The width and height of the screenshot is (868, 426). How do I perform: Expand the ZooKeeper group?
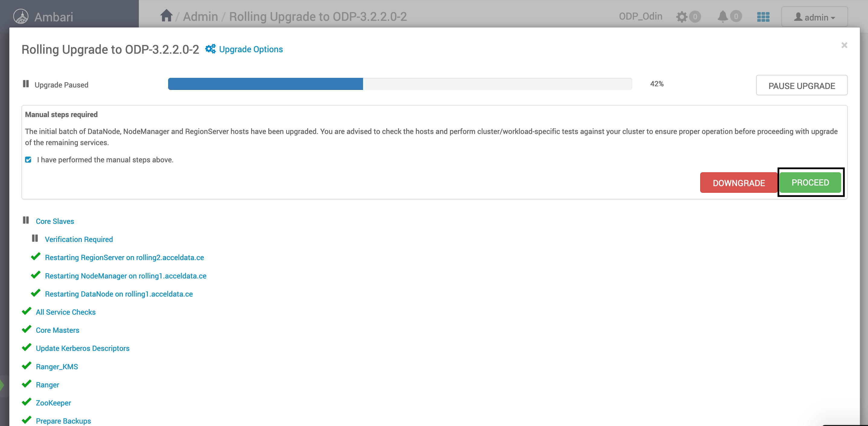pyautogui.click(x=53, y=403)
